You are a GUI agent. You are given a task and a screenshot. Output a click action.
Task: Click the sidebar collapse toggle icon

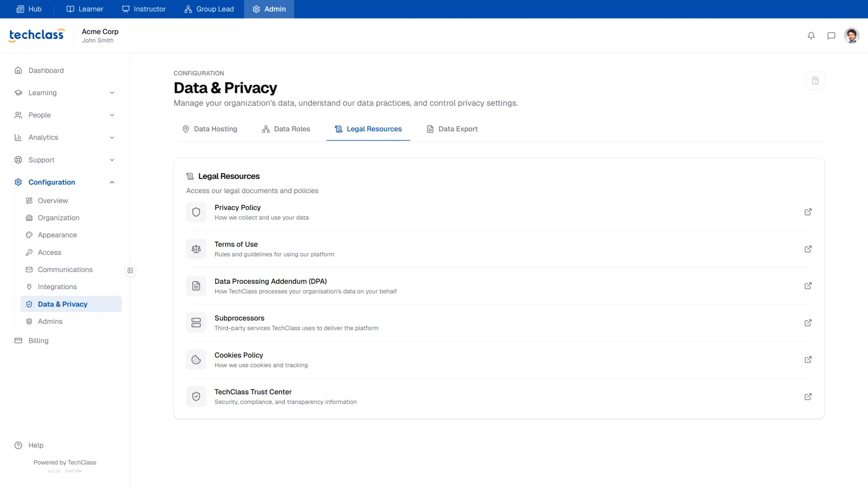point(130,271)
